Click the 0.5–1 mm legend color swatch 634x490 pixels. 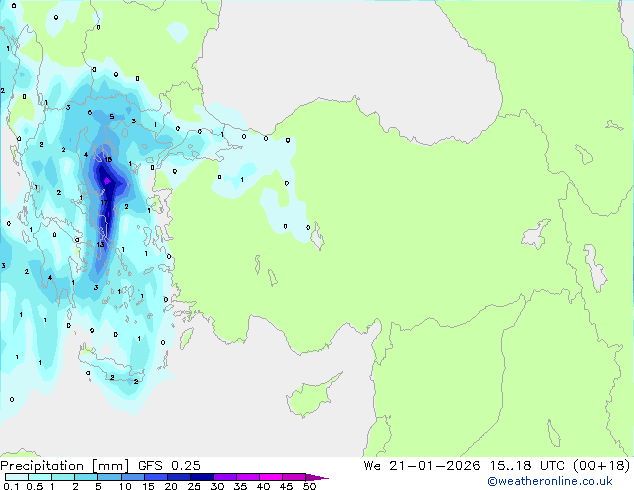[x=40, y=477]
